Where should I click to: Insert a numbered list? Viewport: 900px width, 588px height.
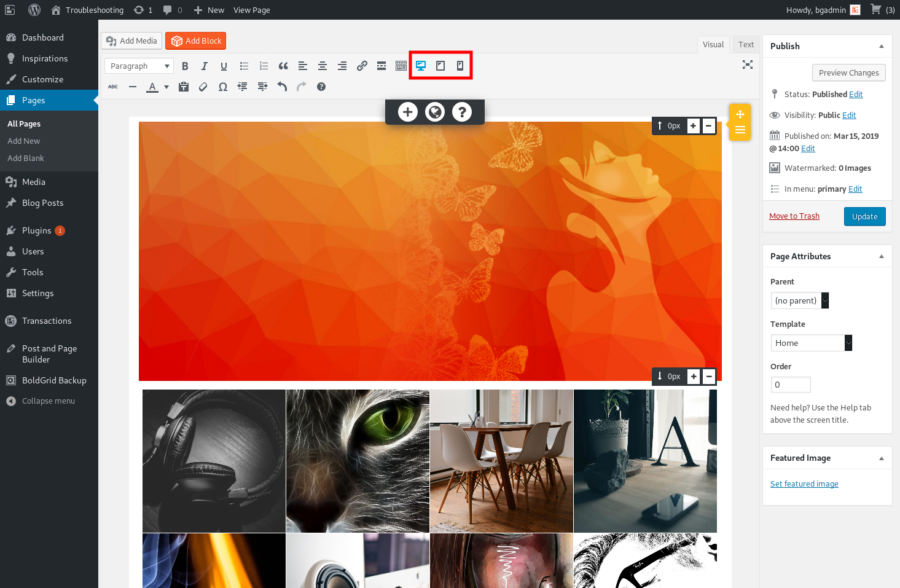[264, 66]
